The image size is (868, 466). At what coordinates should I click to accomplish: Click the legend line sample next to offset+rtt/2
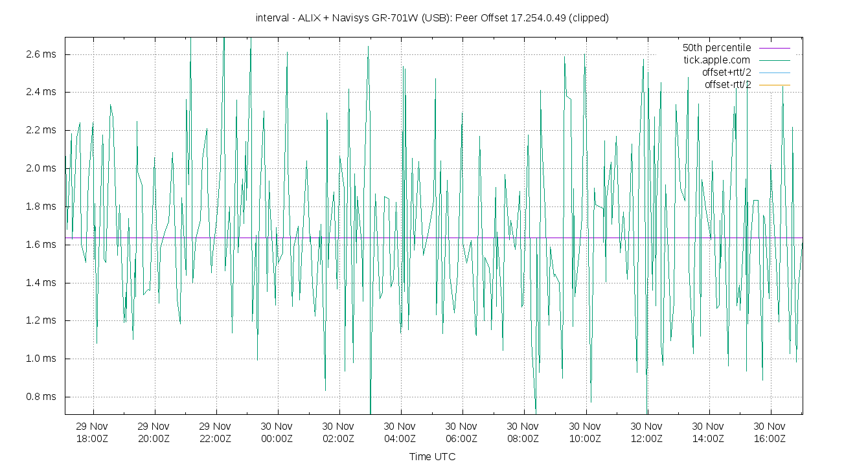click(774, 72)
